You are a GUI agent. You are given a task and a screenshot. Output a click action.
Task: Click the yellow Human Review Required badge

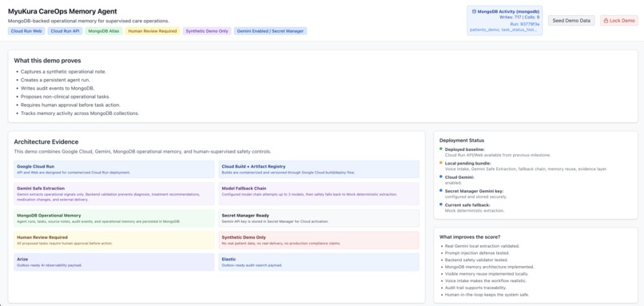153,31
